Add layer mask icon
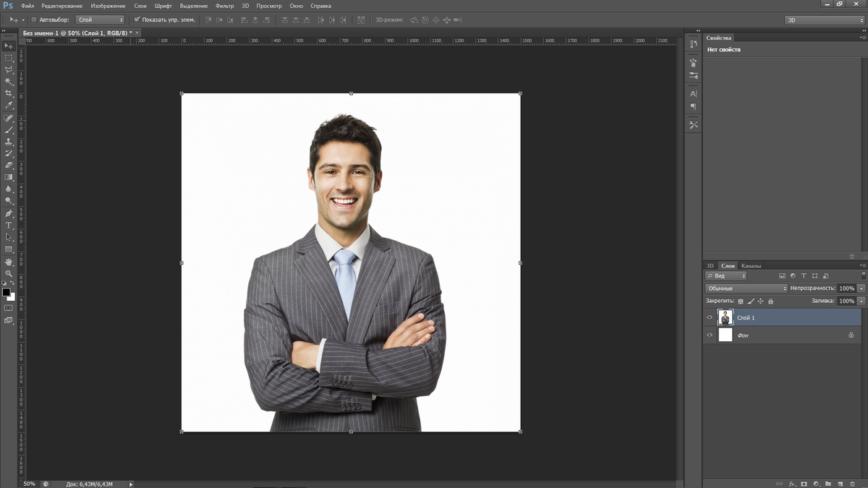This screenshot has width=868, height=488. [x=804, y=484]
